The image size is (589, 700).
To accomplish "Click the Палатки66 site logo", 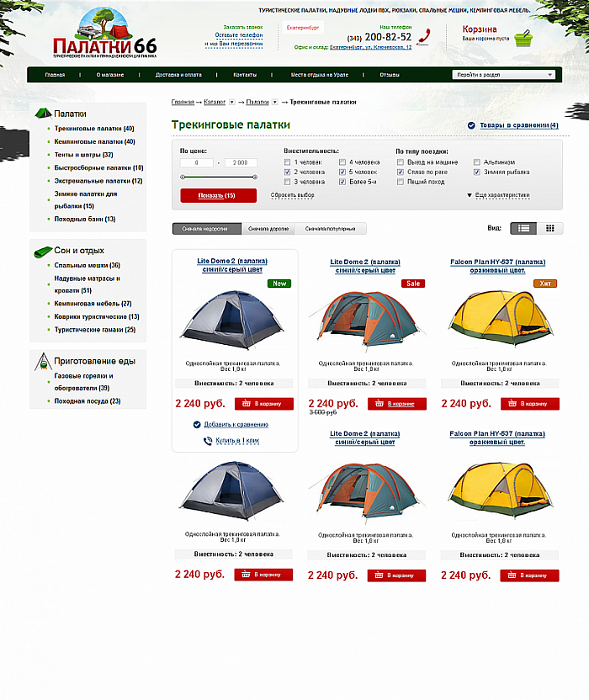I will [105, 33].
